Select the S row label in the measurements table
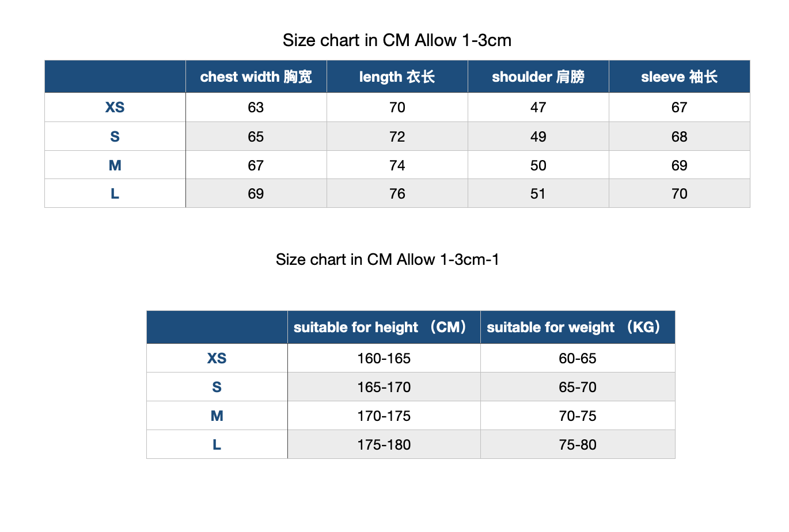The image size is (789, 532). [x=115, y=136]
